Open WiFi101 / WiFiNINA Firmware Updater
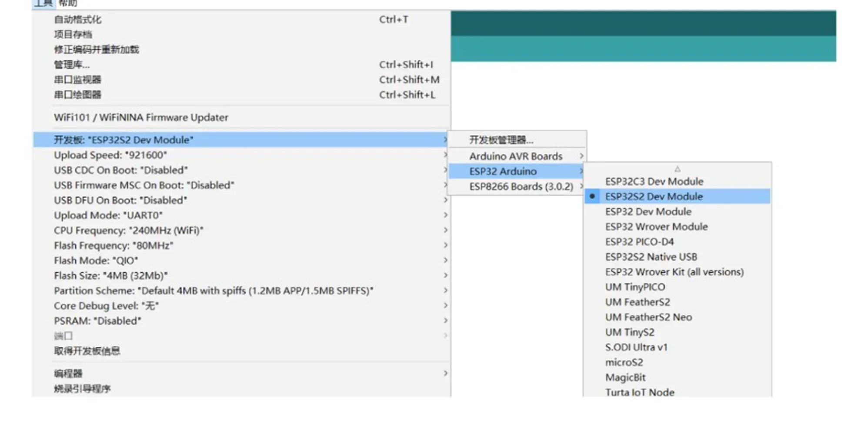868x439 pixels. click(241, 117)
